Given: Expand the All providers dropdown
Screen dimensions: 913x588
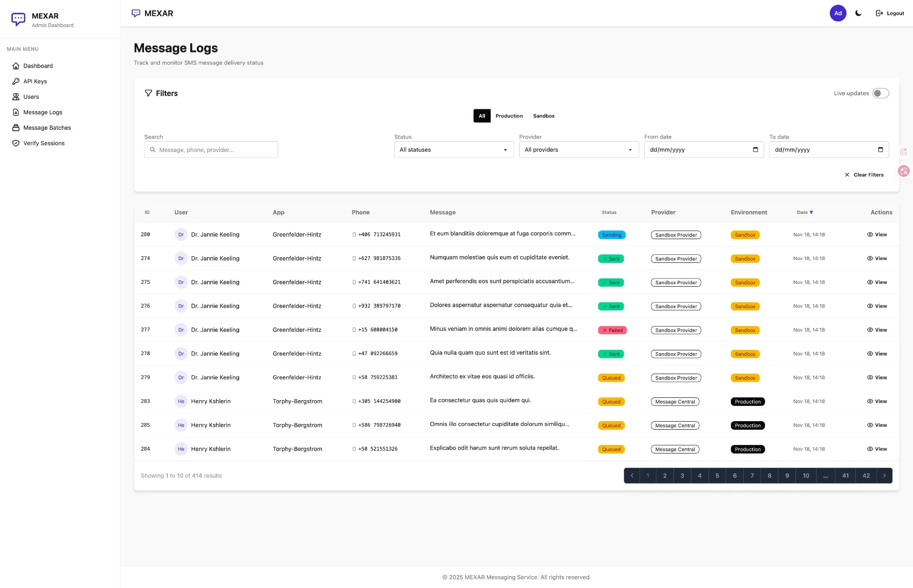Looking at the screenshot, I should (578, 150).
